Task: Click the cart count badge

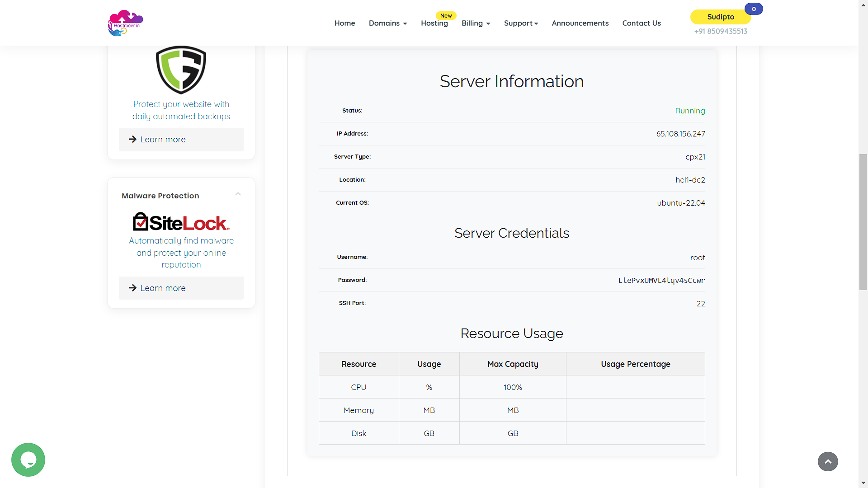Action: pyautogui.click(x=754, y=9)
